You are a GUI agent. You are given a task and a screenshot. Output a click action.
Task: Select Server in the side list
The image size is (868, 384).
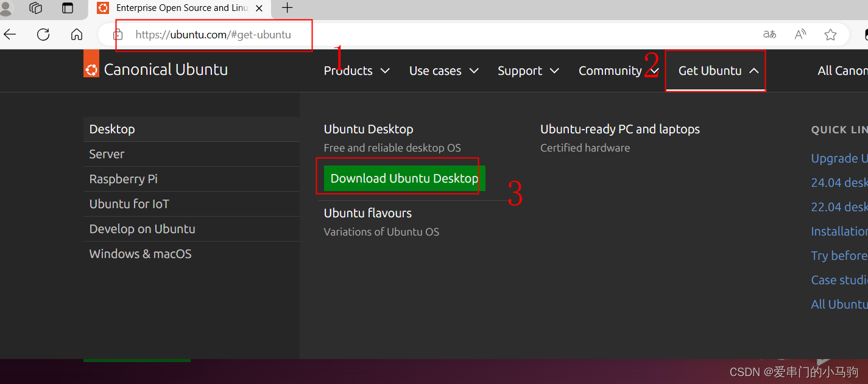pyautogui.click(x=191, y=154)
